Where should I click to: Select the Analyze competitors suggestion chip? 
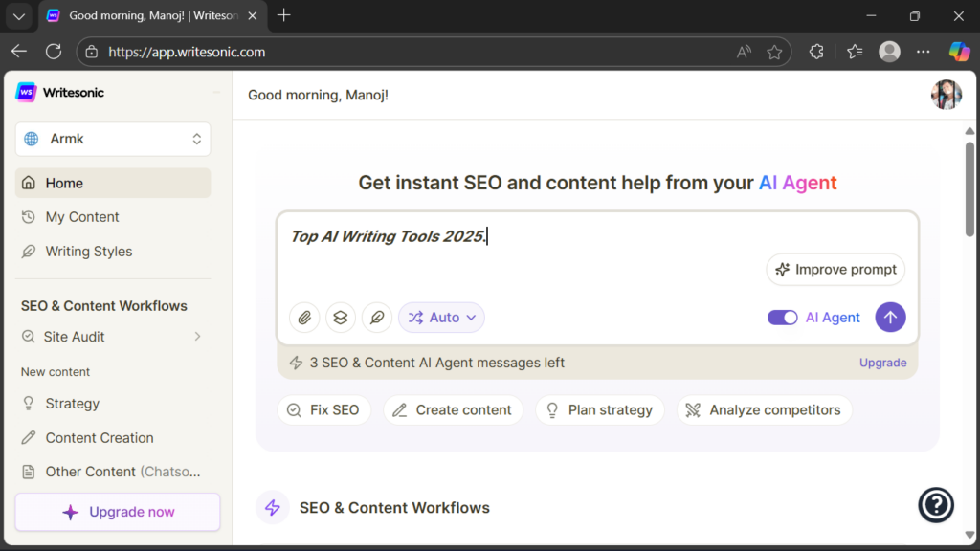(764, 410)
